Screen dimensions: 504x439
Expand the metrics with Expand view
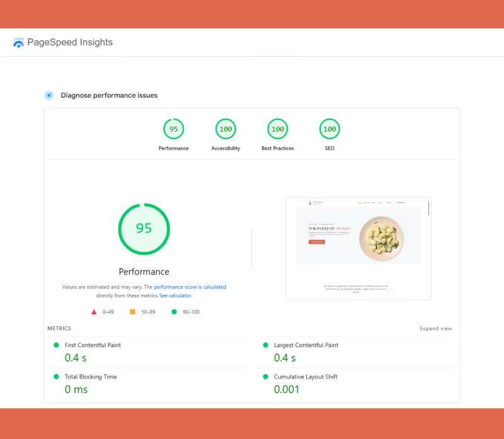[x=435, y=329]
